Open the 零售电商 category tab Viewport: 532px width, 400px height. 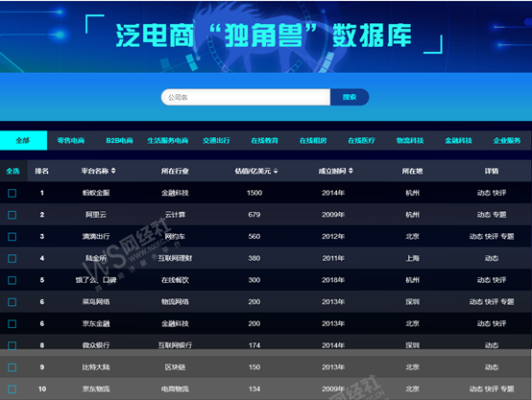71,140
